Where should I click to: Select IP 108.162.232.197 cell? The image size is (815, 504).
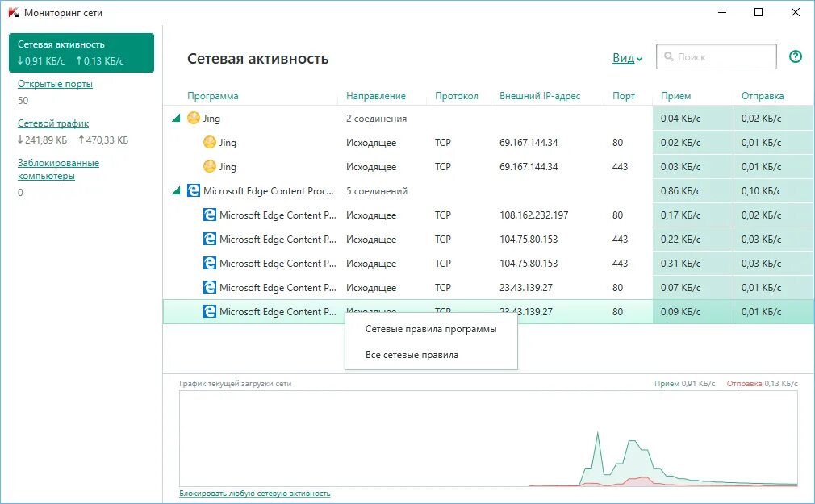(534, 215)
